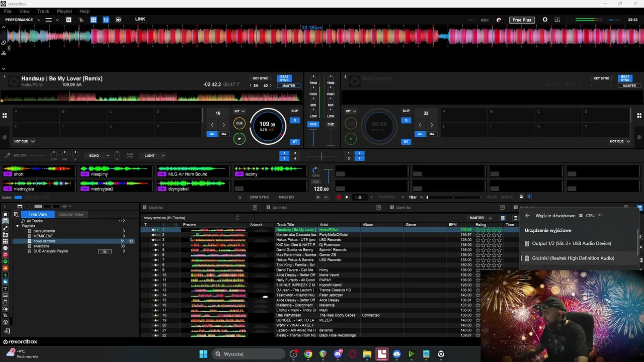Image resolution: width=644 pixels, height=362 pixels.
Task: Open sequencer 1Bar length dropdown
Action: coord(416,197)
